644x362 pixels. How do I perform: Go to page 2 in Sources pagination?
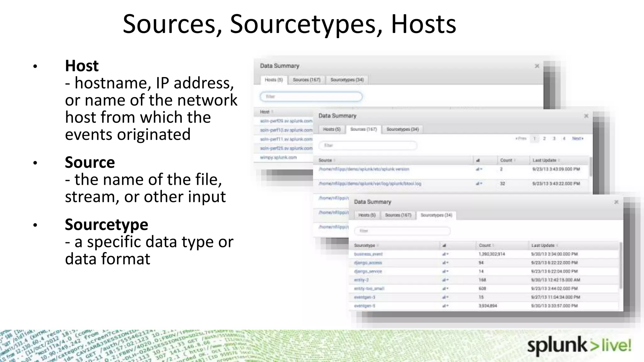click(544, 139)
